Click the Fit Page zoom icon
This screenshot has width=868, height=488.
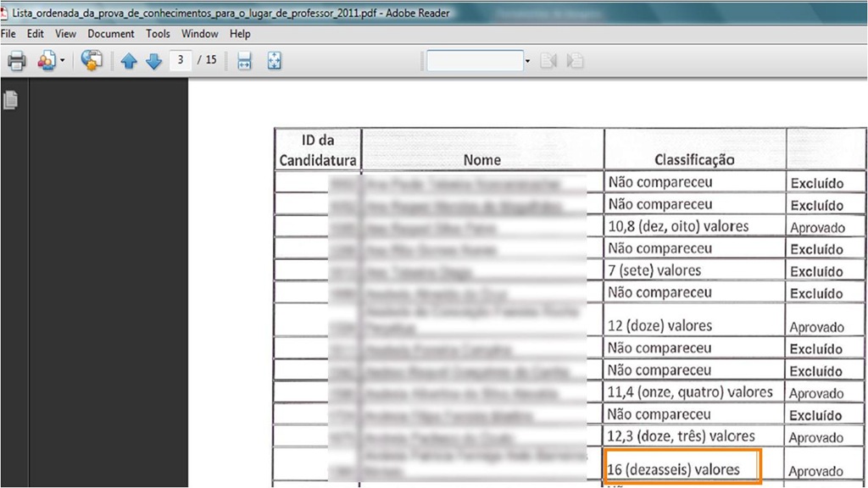pyautogui.click(x=274, y=61)
